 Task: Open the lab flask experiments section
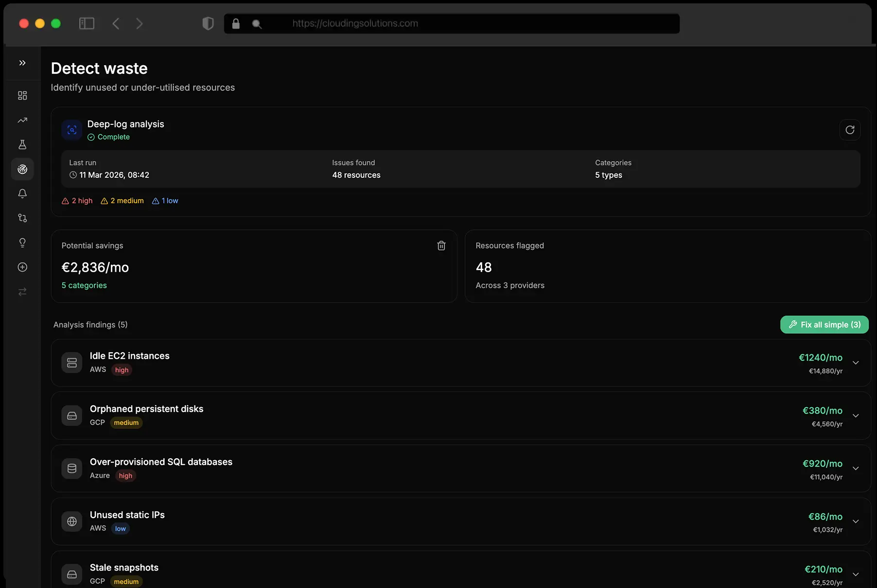[22, 144]
